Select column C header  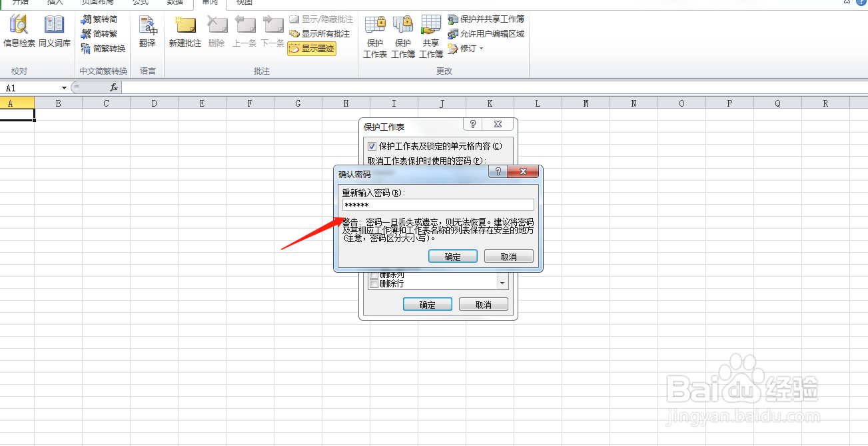point(107,103)
